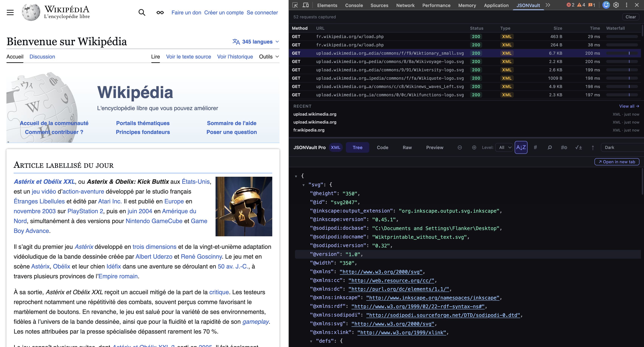Screen dimensions: 644x347
Task: Expand all nodes with the plus-circle icon
Action: 474,147
